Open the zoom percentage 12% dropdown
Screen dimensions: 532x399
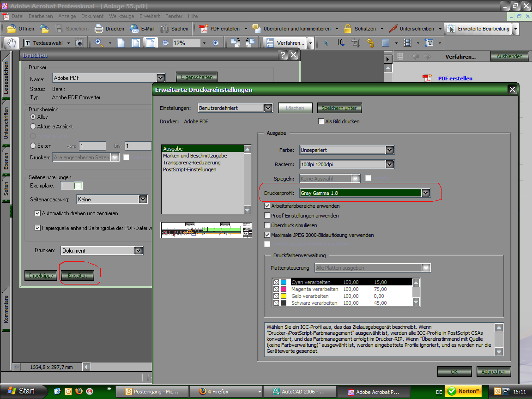pos(204,43)
